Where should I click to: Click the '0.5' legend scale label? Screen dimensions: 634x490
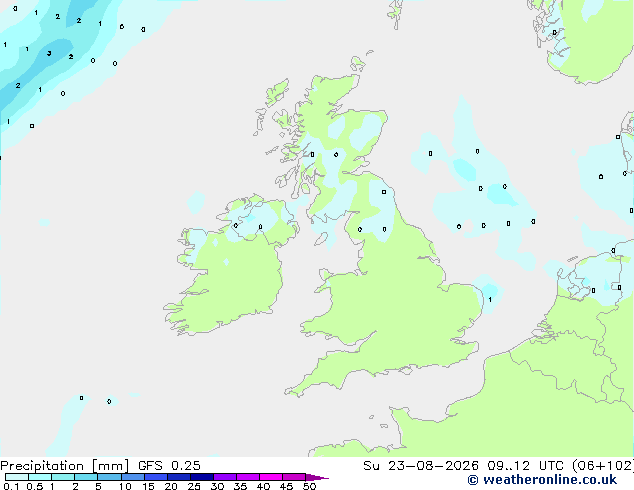pos(35,486)
